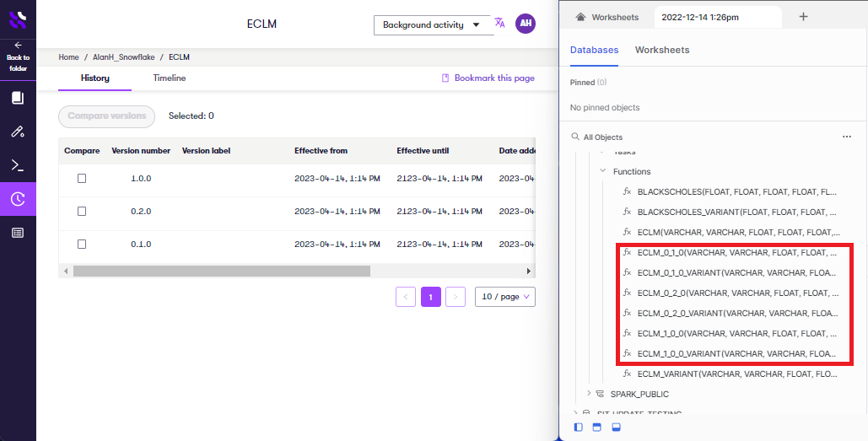Go back to folder via arrow icon
868x441 pixels.
pyautogui.click(x=19, y=46)
